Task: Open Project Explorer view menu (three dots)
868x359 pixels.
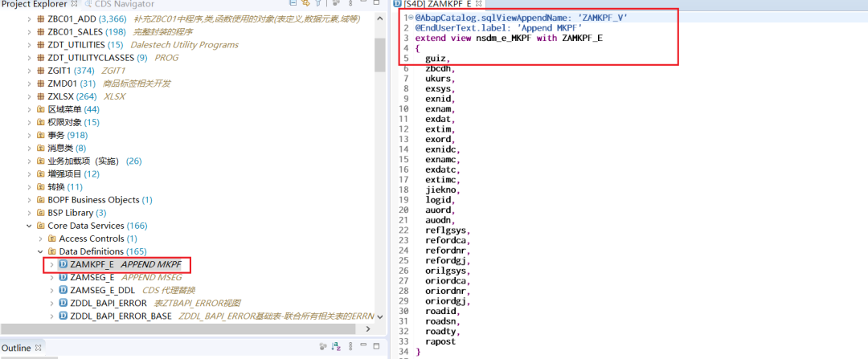Action: point(350,3)
